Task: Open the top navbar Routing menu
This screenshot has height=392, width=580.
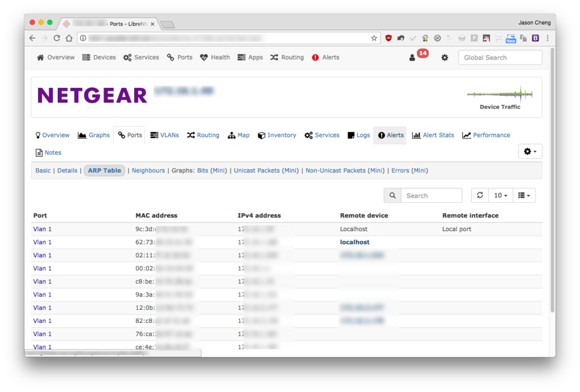Action: [x=287, y=57]
